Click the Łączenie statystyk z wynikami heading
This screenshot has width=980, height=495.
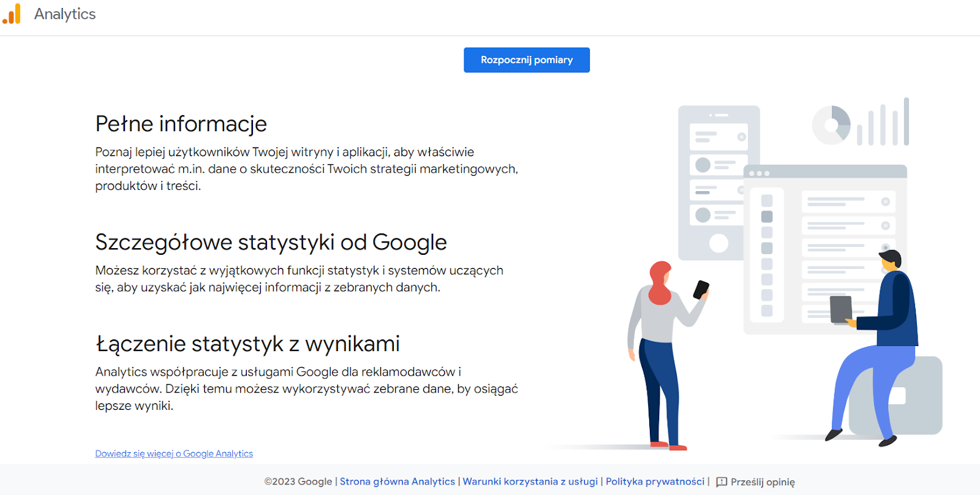point(247,344)
